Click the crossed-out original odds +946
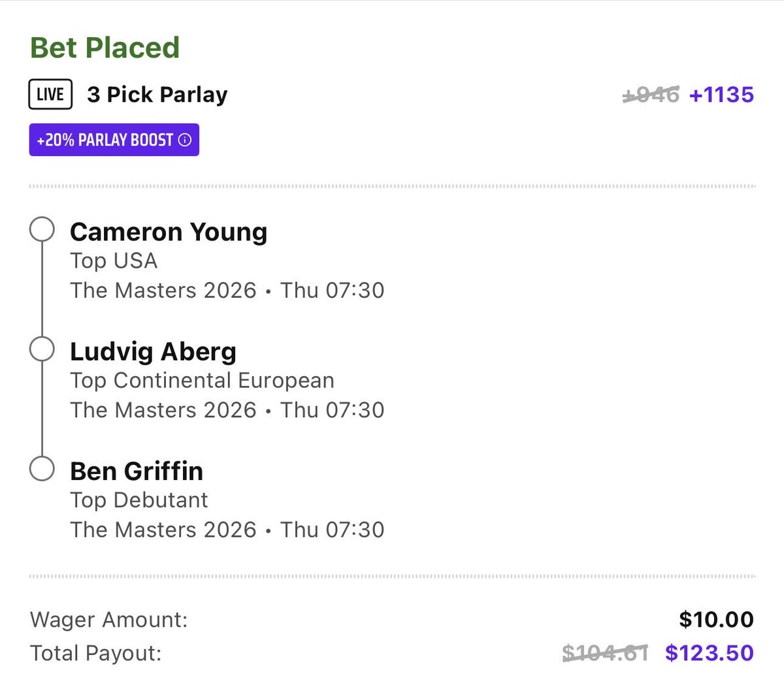 pos(651,95)
